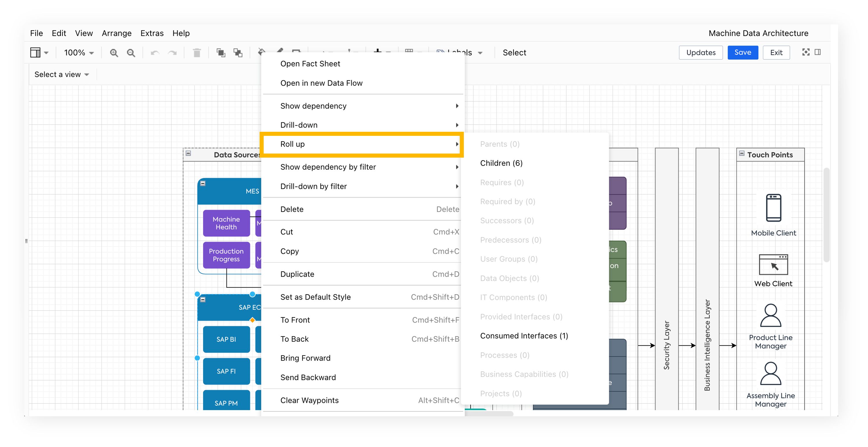The image size is (868, 447).
Task: Open the View menu
Action: click(84, 33)
